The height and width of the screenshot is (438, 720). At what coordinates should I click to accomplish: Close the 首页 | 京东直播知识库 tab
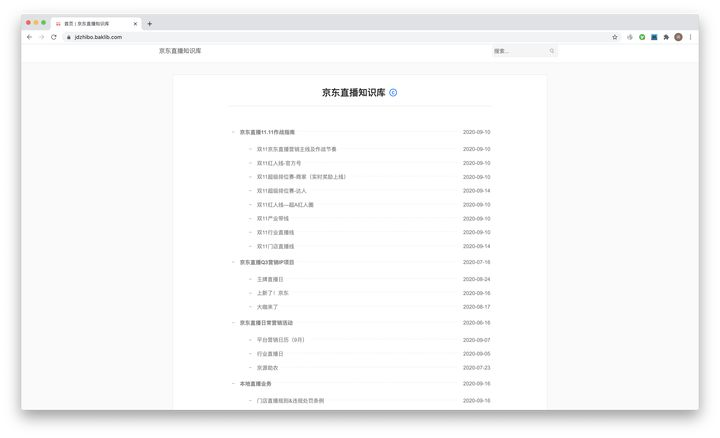(135, 24)
